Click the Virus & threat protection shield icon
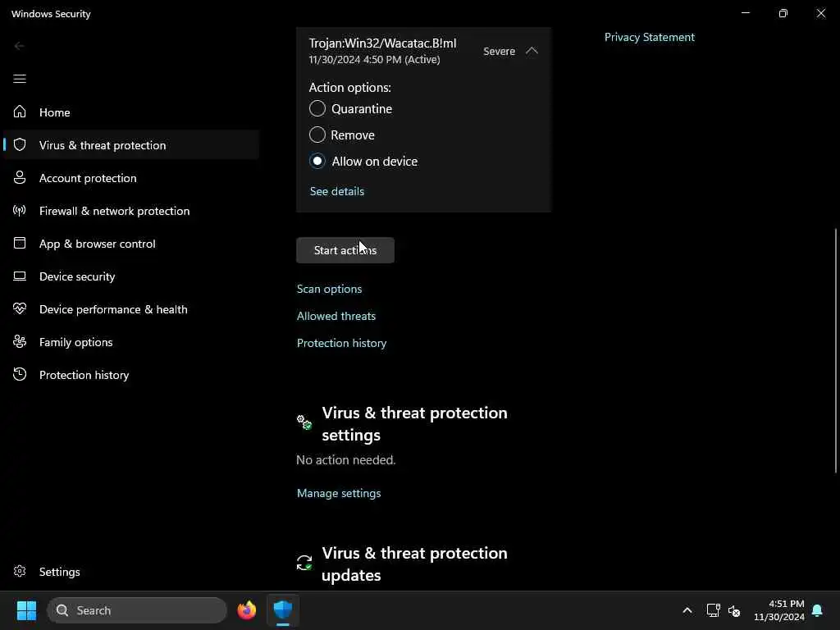This screenshot has width=840, height=630. (20, 144)
